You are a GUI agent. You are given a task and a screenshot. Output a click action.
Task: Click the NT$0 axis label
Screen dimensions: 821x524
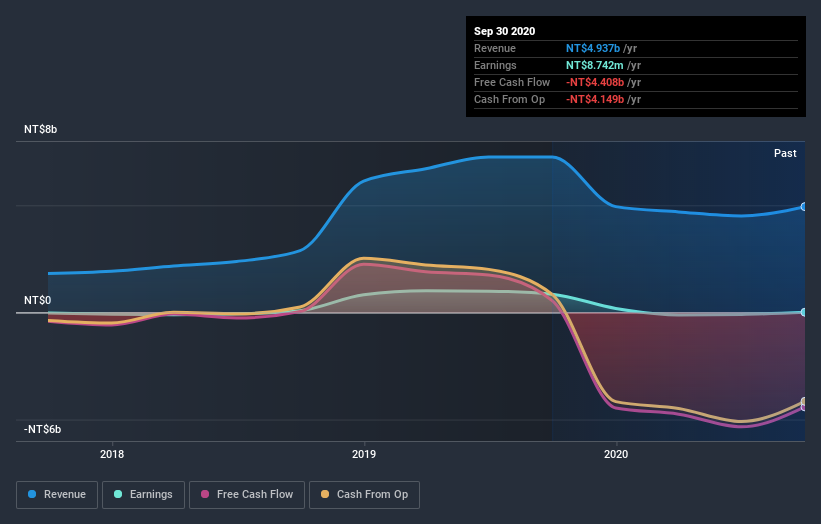coord(38,300)
